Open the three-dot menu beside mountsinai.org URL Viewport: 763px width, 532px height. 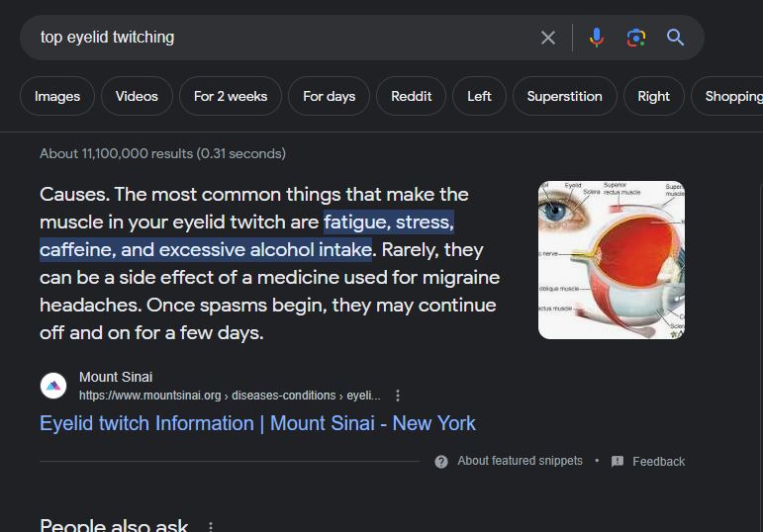tap(398, 396)
